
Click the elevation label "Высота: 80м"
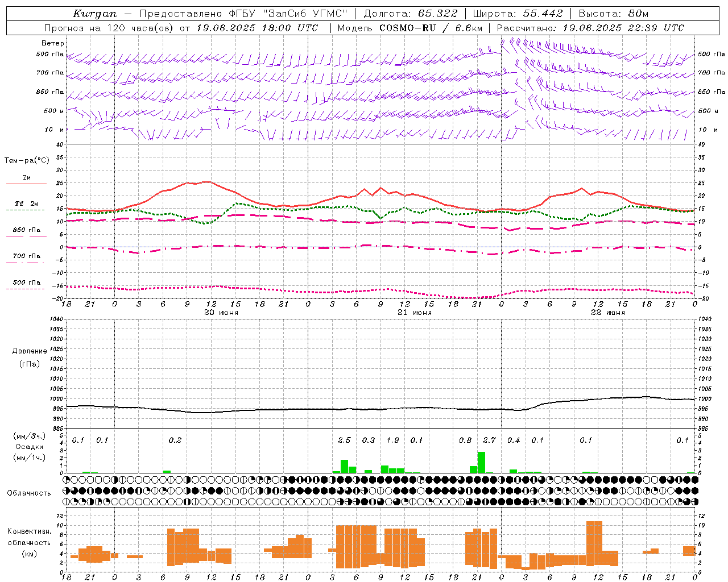614,14
